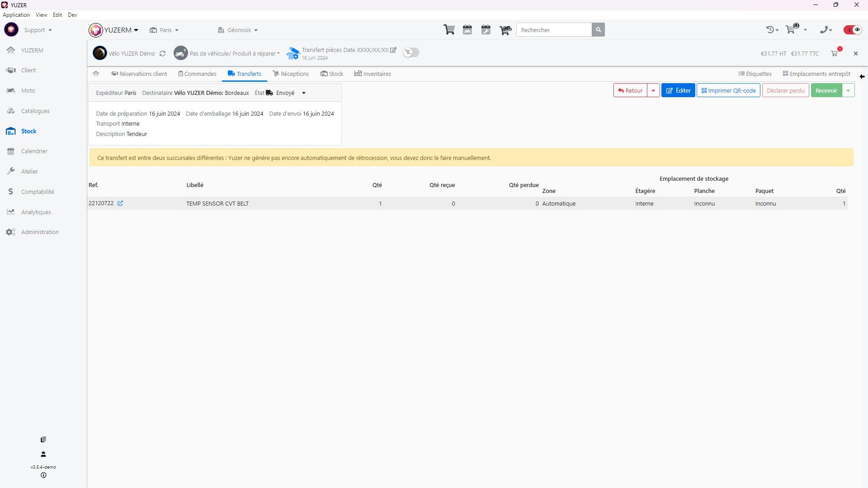Click the refresh icon next to Vélo YUZER Démo

click(162, 53)
